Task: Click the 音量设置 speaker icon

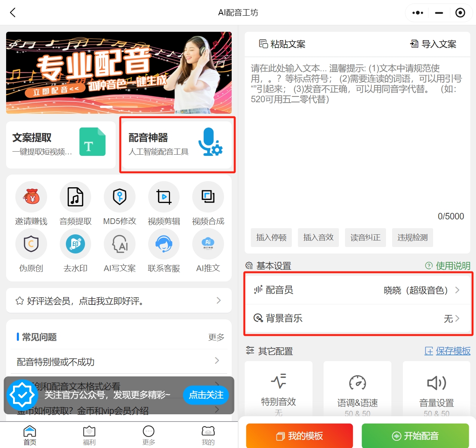Action: [437, 383]
